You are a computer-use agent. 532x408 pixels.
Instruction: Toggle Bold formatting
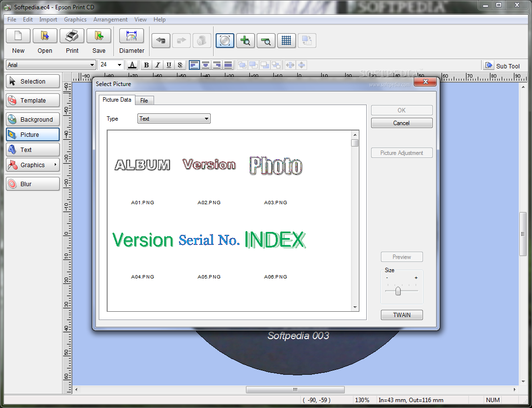coord(146,65)
